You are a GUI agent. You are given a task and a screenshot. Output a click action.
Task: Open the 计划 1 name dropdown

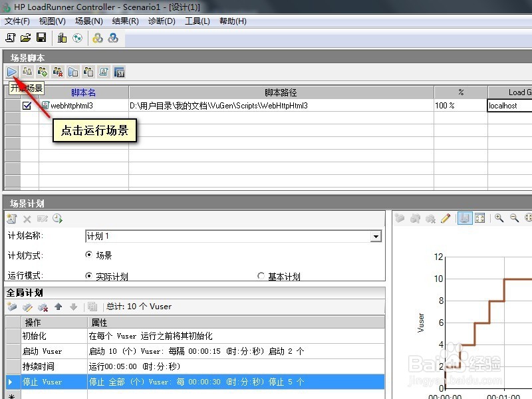(376, 237)
